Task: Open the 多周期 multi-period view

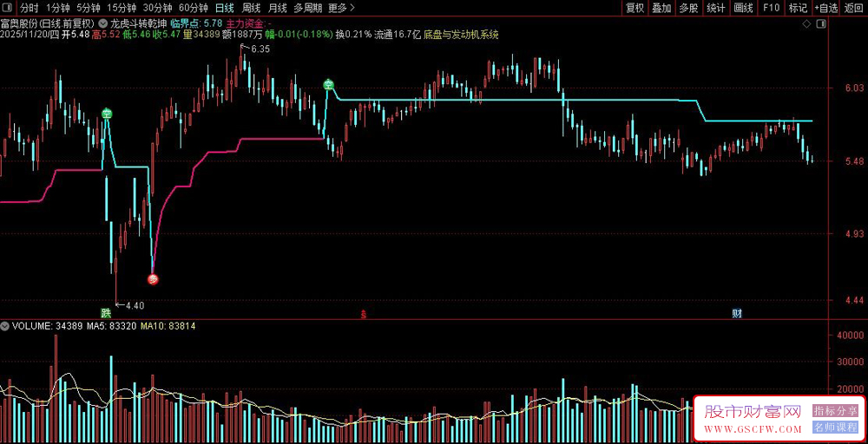Action: 307,8
